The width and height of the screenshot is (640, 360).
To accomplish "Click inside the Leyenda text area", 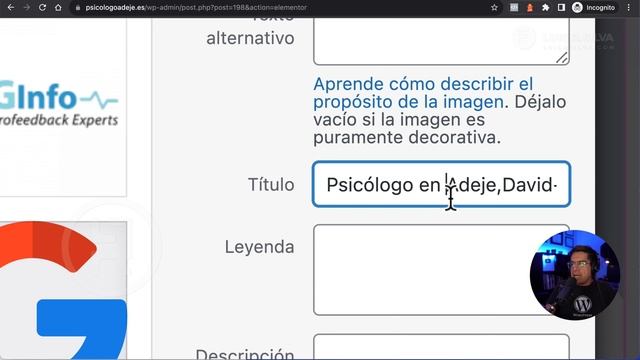I will (441, 270).
